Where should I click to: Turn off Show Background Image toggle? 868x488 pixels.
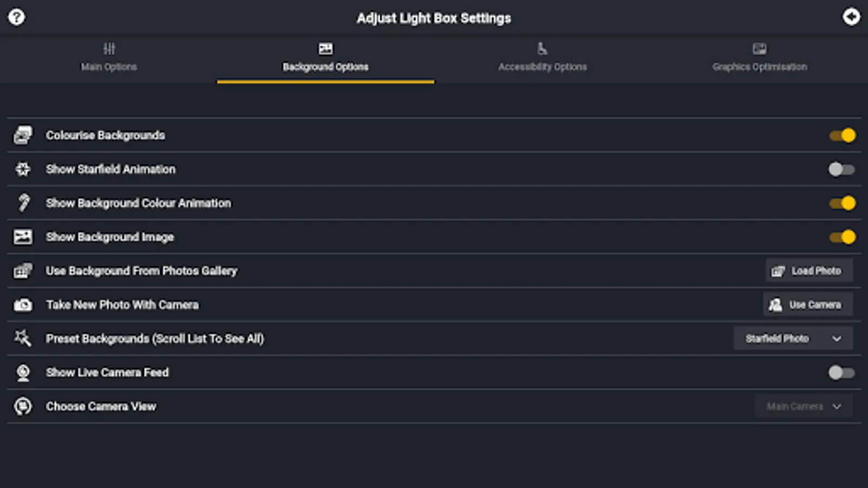(842, 237)
